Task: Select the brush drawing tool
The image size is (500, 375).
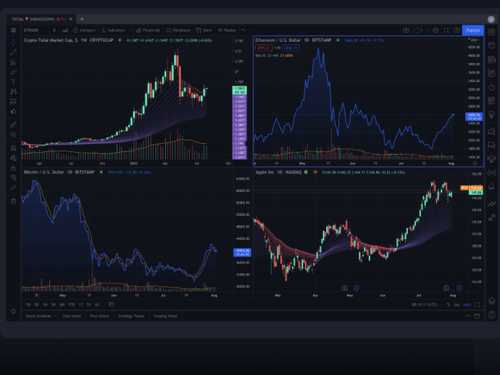Action: (x=13, y=72)
